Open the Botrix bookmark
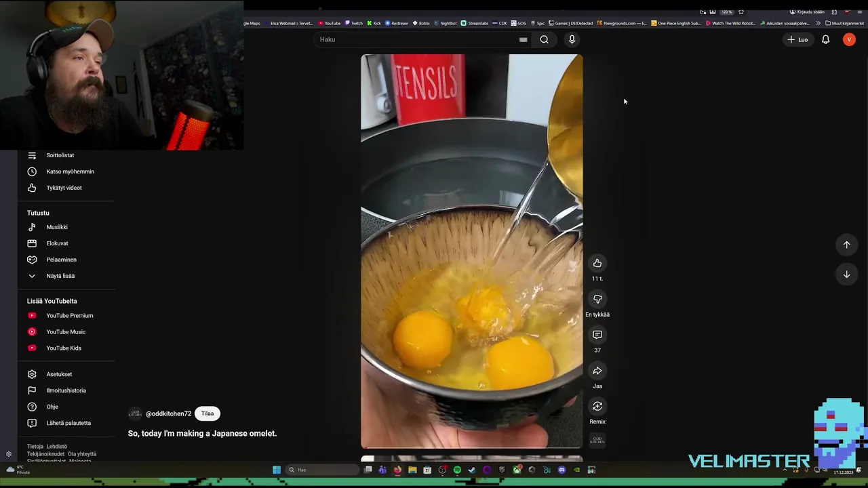The image size is (868, 488). pos(420,23)
